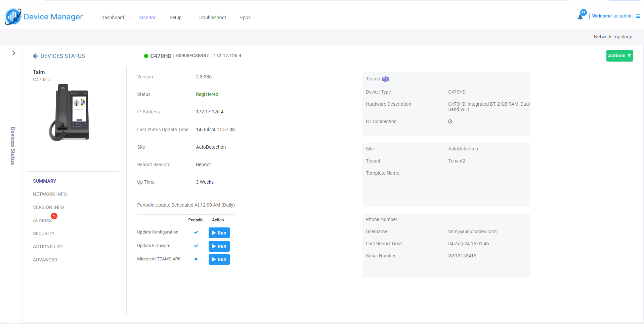Switch to the Network Info section

pos(50,194)
